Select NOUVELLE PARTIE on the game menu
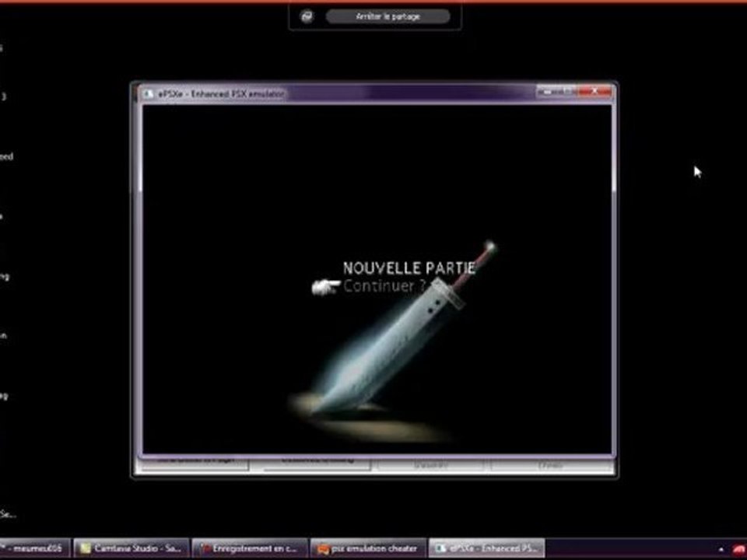 (409, 268)
